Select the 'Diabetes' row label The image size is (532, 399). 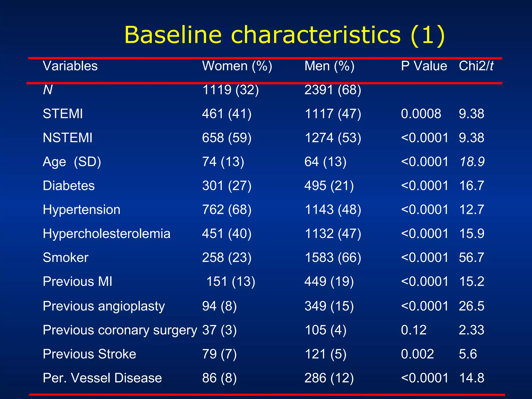click(69, 185)
